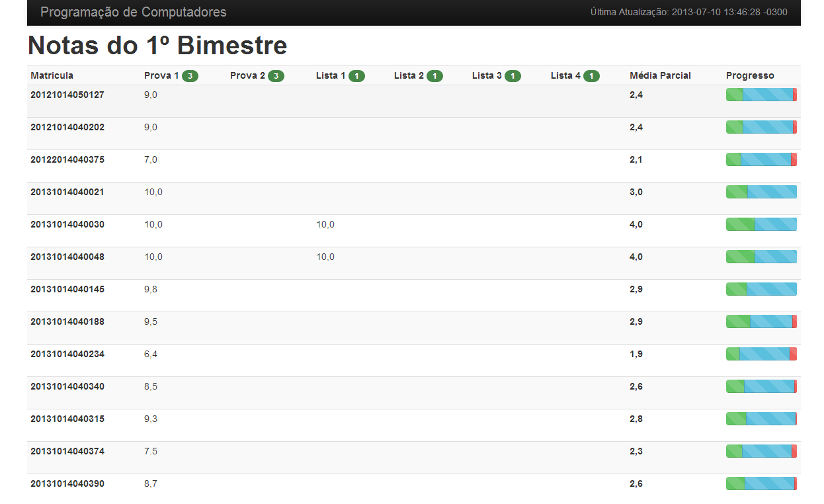Select the Última Atualização timestamp text
This screenshot has height=504, width=824.
point(689,12)
